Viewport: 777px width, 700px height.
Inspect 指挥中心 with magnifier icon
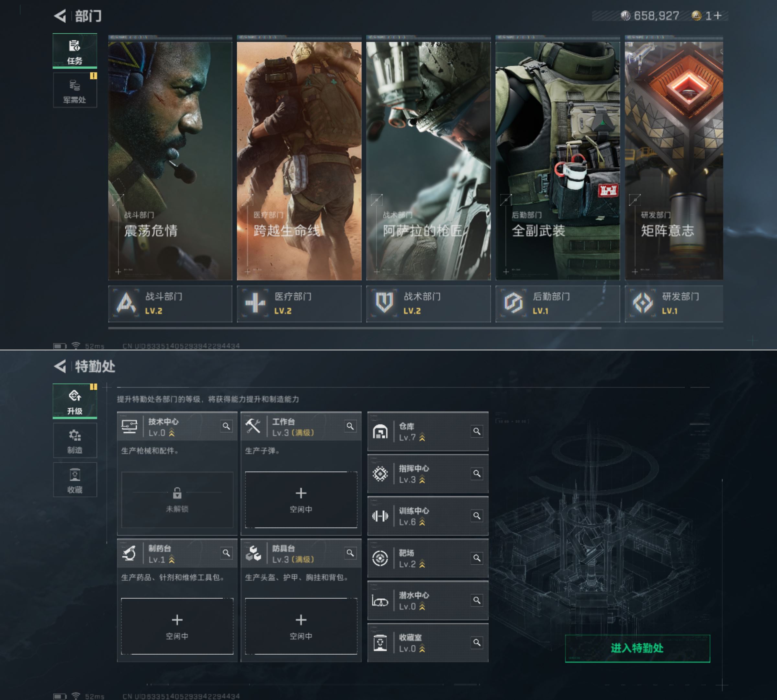pyautogui.click(x=477, y=473)
